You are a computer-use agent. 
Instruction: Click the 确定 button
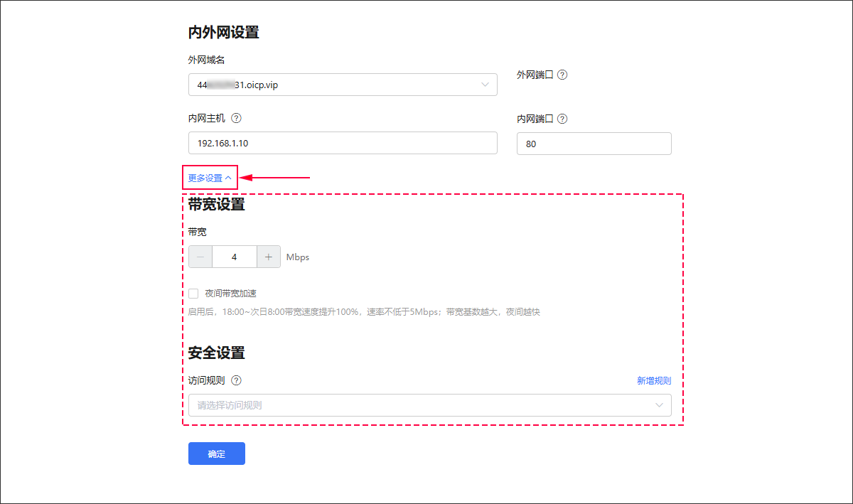216,454
